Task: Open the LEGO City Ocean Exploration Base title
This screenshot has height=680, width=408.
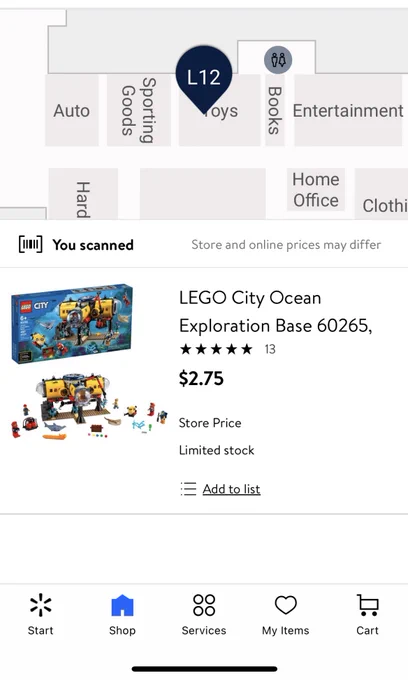Action: click(x=276, y=312)
